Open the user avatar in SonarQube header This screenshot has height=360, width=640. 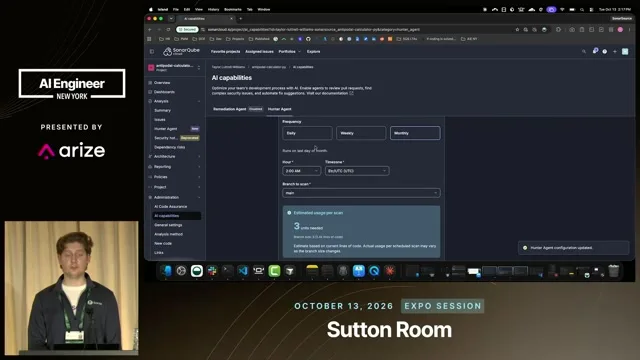click(x=625, y=51)
